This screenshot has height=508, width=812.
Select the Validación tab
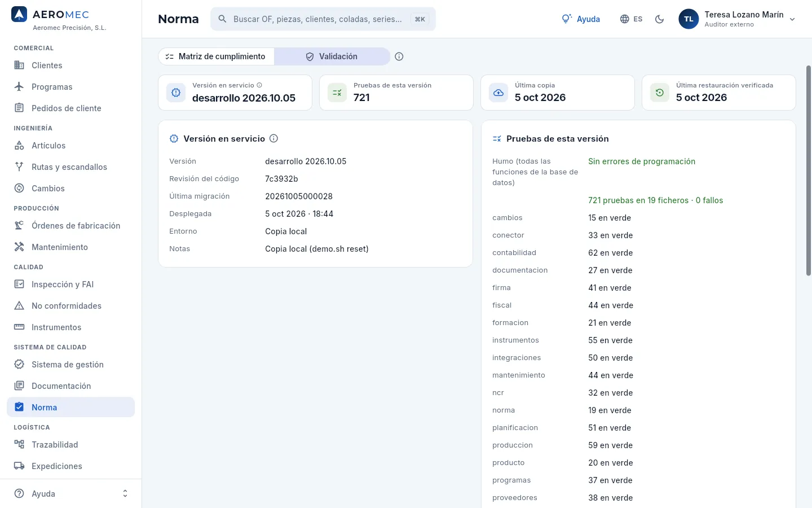[x=332, y=56]
